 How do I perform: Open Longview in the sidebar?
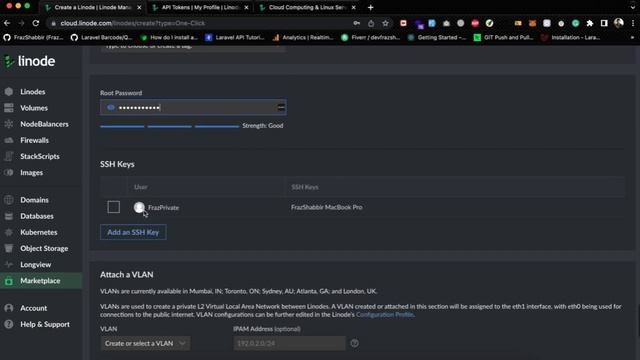[x=36, y=264]
